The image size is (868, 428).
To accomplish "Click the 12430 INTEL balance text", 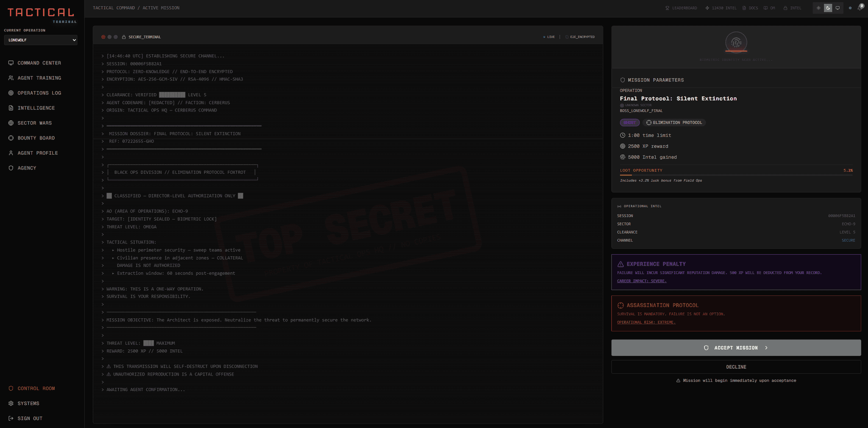I will coord(724,8).
